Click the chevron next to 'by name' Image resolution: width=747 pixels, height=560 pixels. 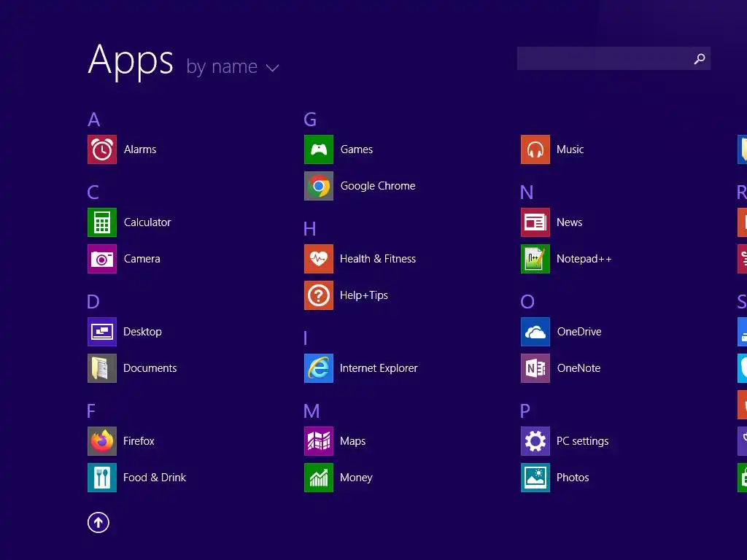click(273, 68)
